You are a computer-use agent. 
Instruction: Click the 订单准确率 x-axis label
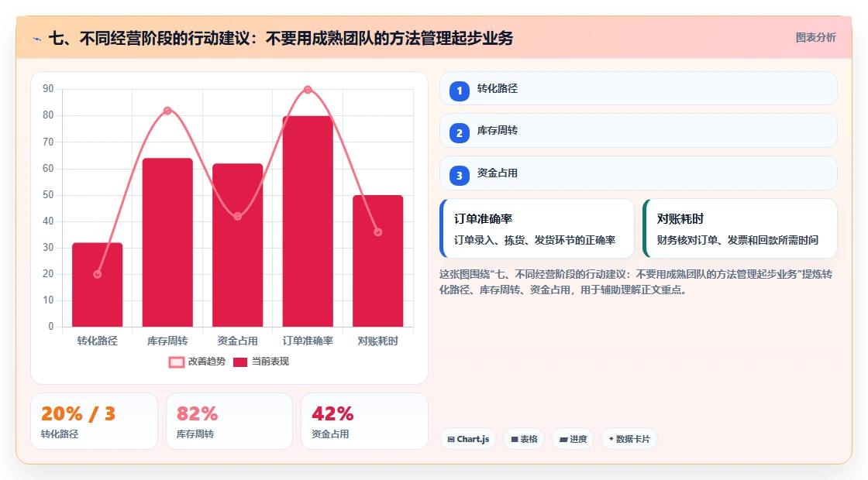tap(308, 341)
